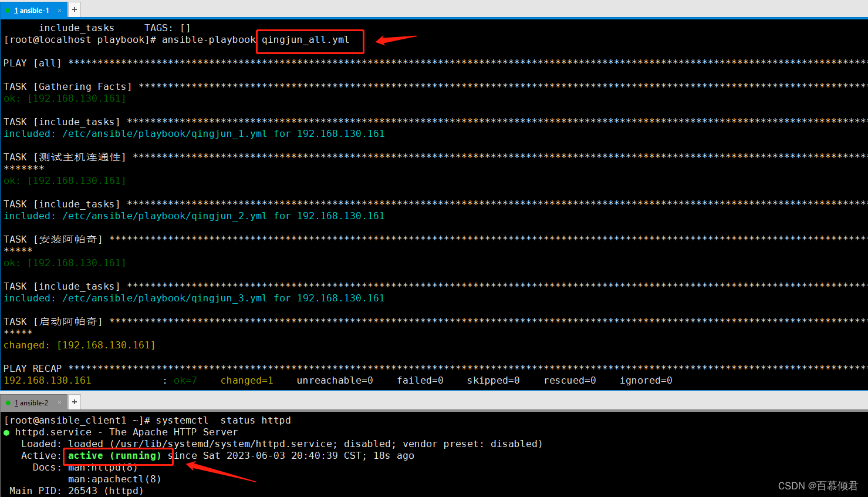This screenshot has width=868, height=497.
Task: Click the 'unreachable=0' recap value
Action: (x=335, y=380)
